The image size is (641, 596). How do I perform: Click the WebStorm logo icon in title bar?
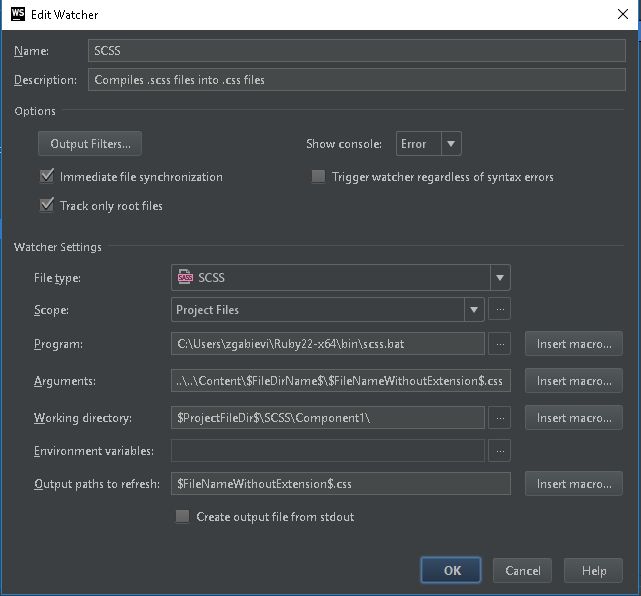coord(18,14)
